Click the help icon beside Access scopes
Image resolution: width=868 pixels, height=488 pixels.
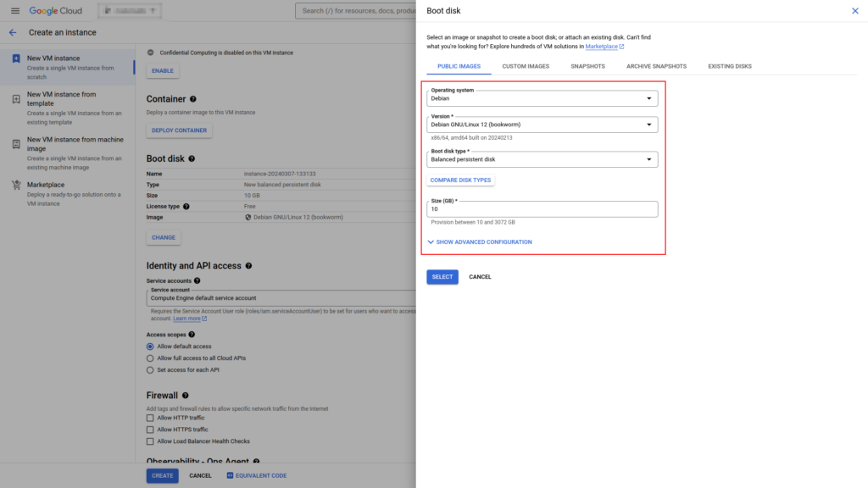click(192, 335)
